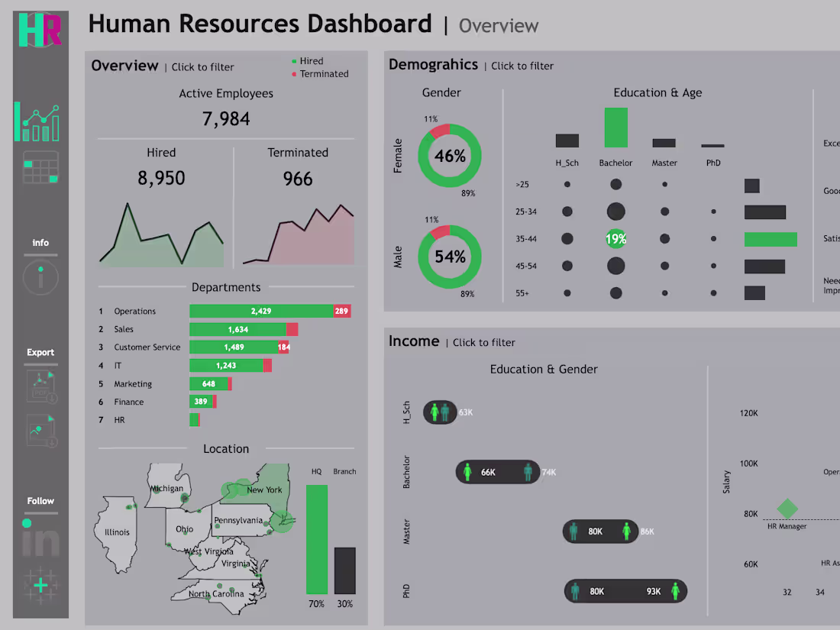
Task: Export the dashboard as an image
Action: (x=40, y=431)
